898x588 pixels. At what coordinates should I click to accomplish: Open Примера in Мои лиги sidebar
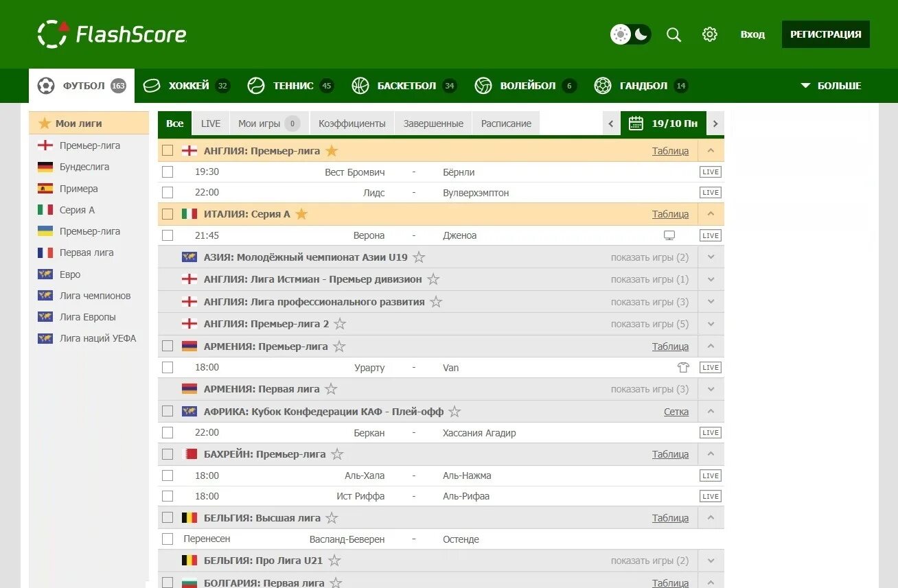pos(79,189)
